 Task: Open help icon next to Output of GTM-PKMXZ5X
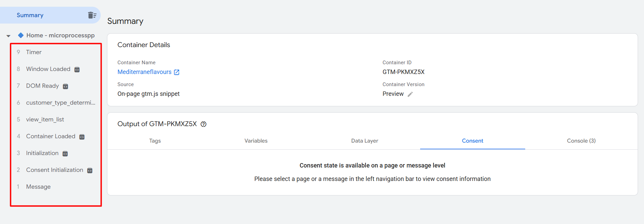(203, 124)
